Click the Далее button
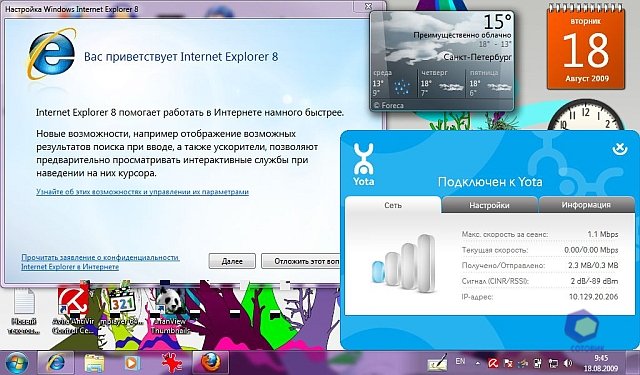640x375 pixels. (232, 261)
